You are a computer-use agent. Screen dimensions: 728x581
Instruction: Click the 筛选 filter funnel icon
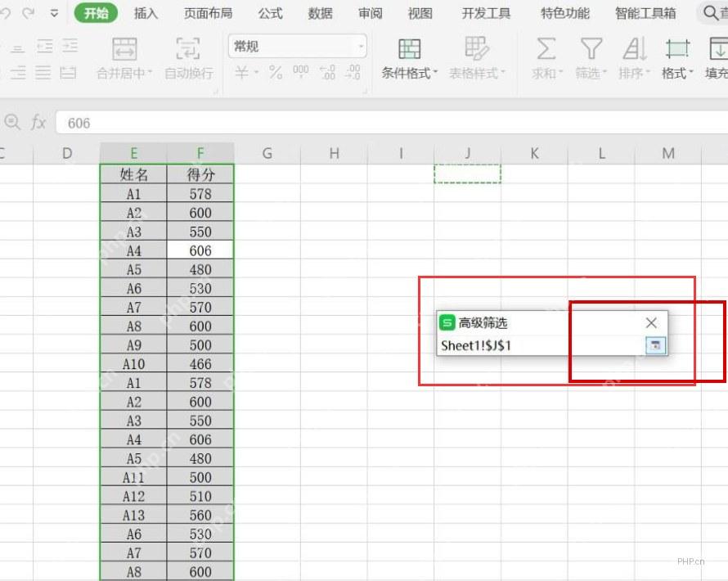[591, 49]
